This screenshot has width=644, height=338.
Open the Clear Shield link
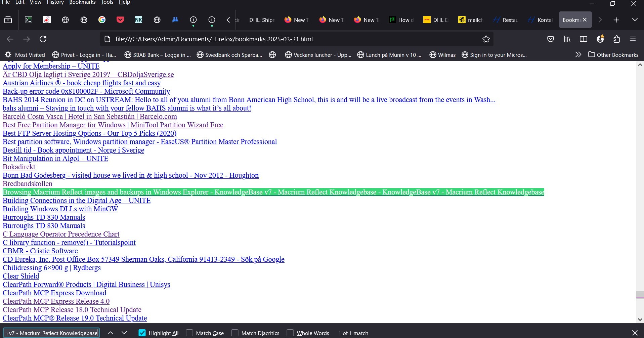(x=21, y=276)
